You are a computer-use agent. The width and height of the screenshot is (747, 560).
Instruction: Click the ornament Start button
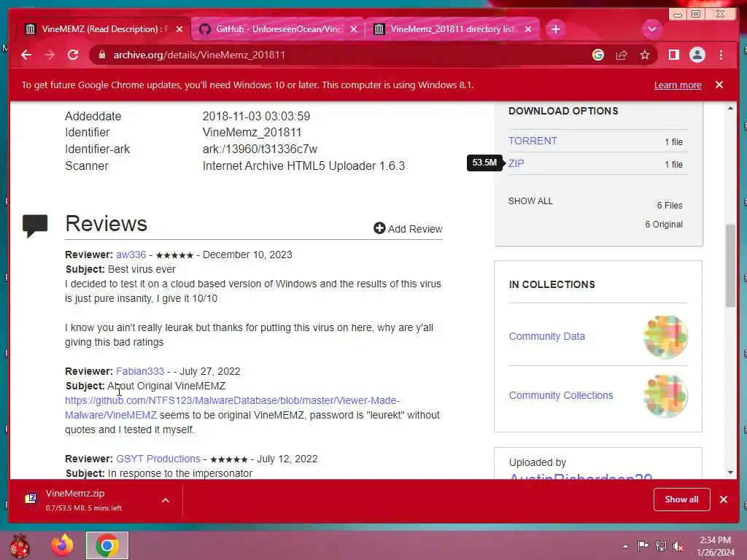20,545
